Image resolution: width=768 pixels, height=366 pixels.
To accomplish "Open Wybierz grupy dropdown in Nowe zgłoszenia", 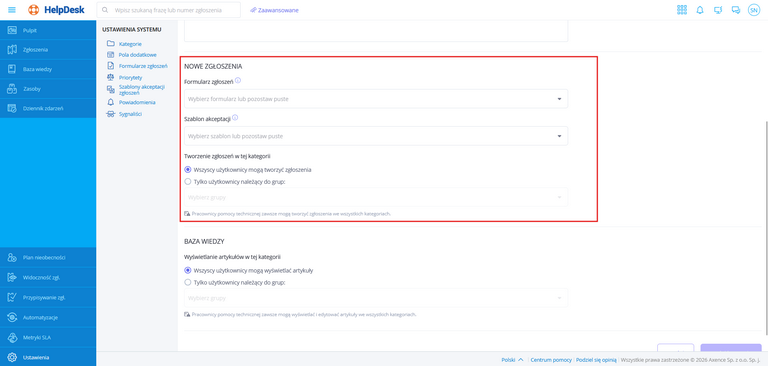I will click(376, 197).
